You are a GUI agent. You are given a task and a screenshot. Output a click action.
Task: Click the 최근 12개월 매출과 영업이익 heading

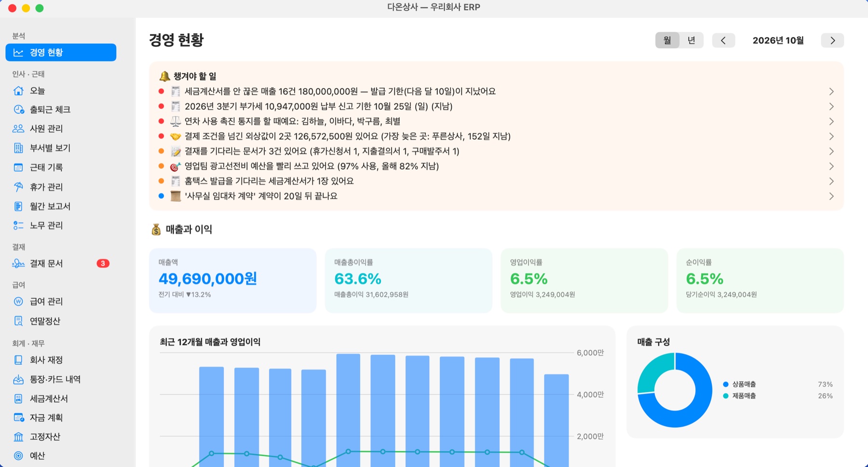[210, 342]
